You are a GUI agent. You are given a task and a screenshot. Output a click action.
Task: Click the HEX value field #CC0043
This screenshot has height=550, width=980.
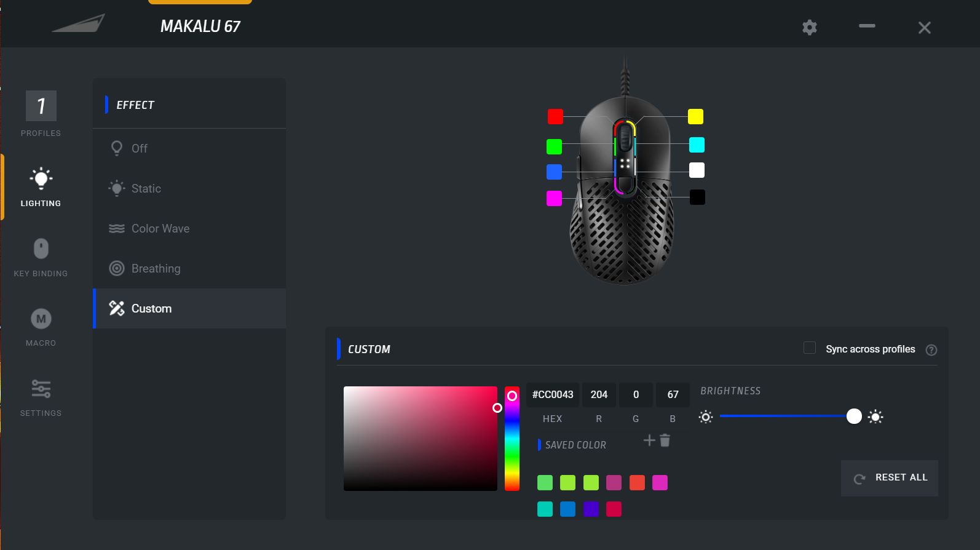[553, 394]
